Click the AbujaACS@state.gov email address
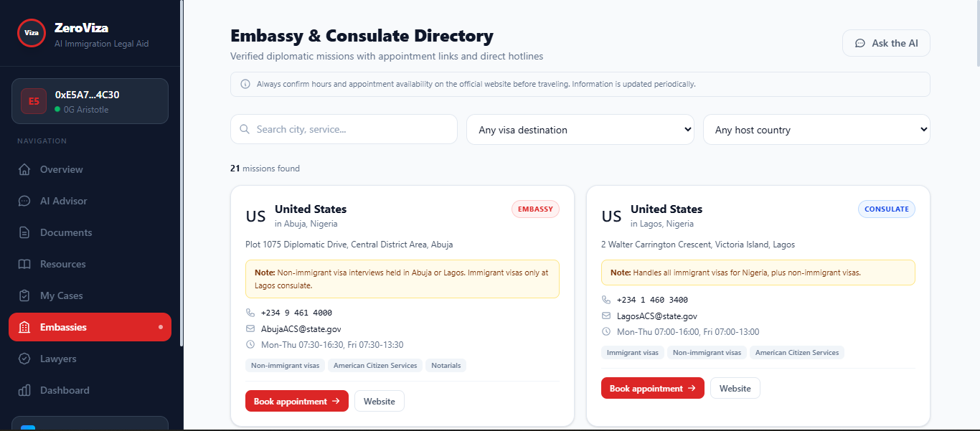The height and width of the screenshot is (431, 980). click(x=301, y=329)
